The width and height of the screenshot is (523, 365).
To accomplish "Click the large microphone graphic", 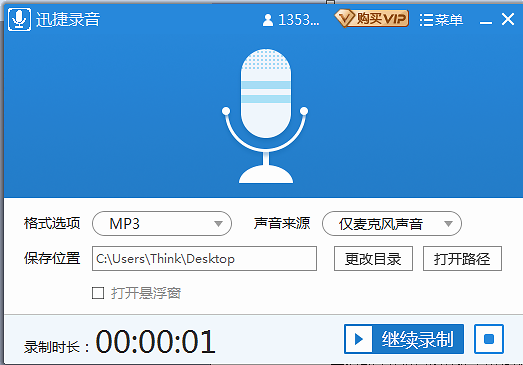I will (x=266, y=116).
